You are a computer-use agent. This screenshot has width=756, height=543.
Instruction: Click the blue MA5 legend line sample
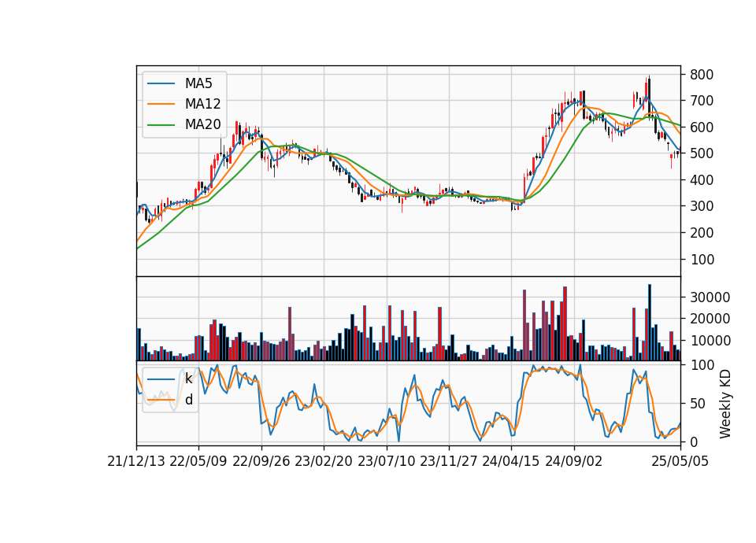click(x=161, y=83)
